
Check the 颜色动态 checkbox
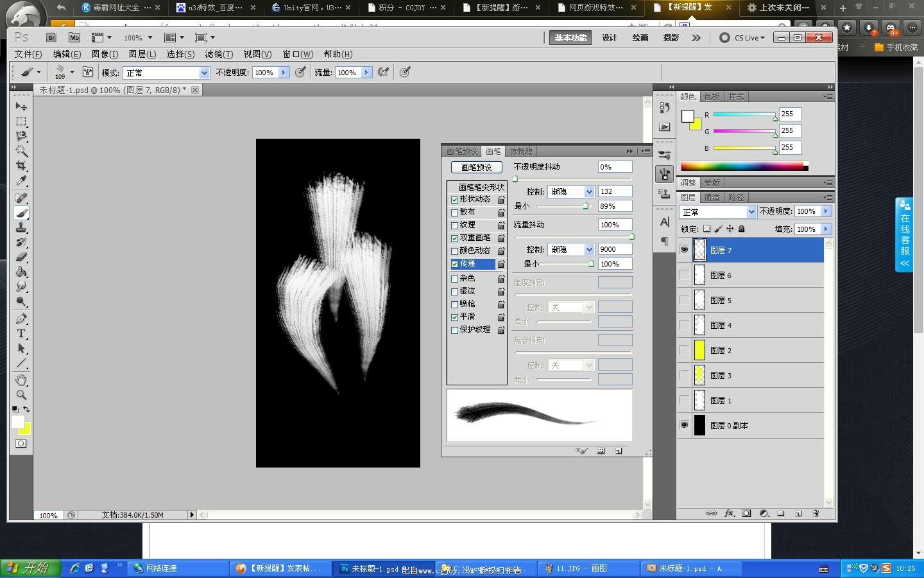[x=455, y=251]
